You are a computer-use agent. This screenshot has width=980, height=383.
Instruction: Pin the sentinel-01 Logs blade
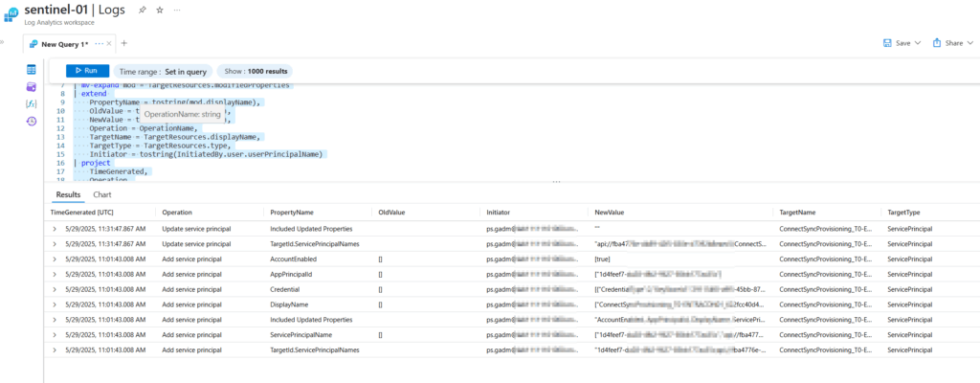pyautogui.click(x=142, y=11)
